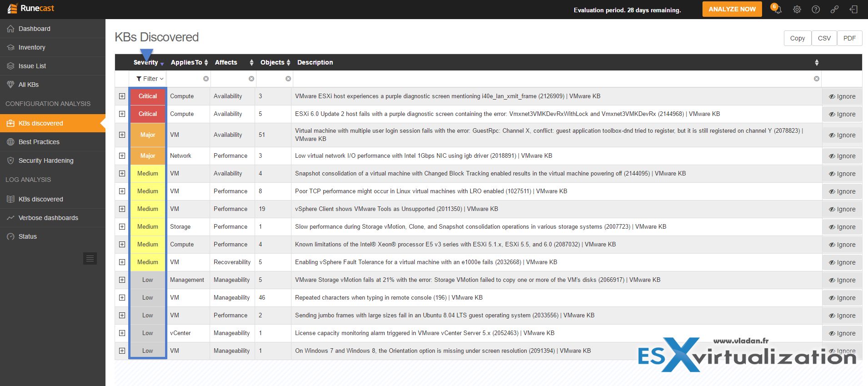Open the help question mark icon

pos(816,9)
